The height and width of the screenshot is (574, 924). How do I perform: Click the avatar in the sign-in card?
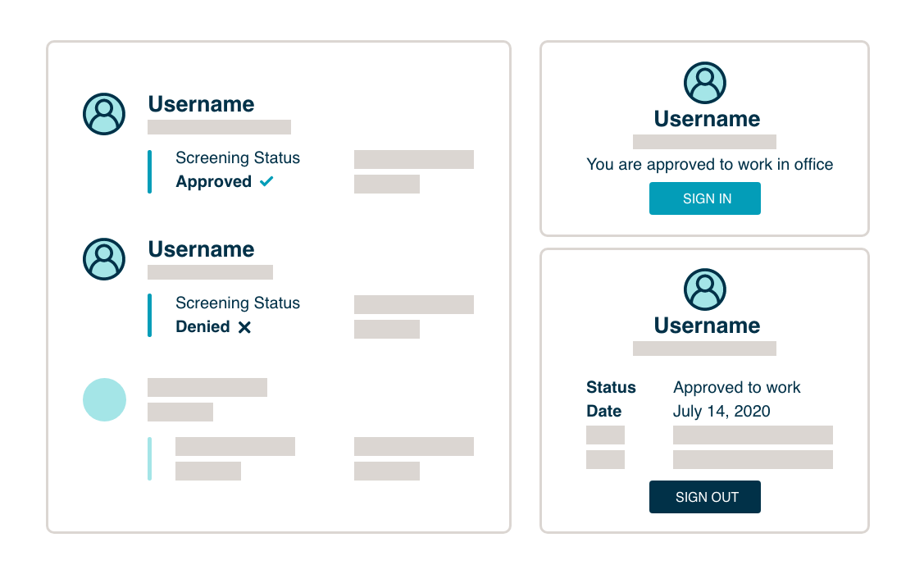click(705, 83)
